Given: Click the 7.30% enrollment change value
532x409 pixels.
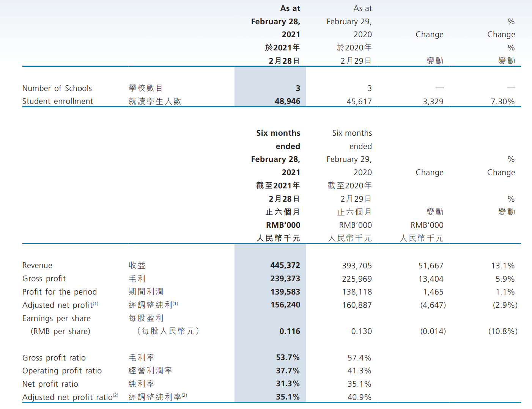Looking at the screenshot, I should (x=502, y=102).
